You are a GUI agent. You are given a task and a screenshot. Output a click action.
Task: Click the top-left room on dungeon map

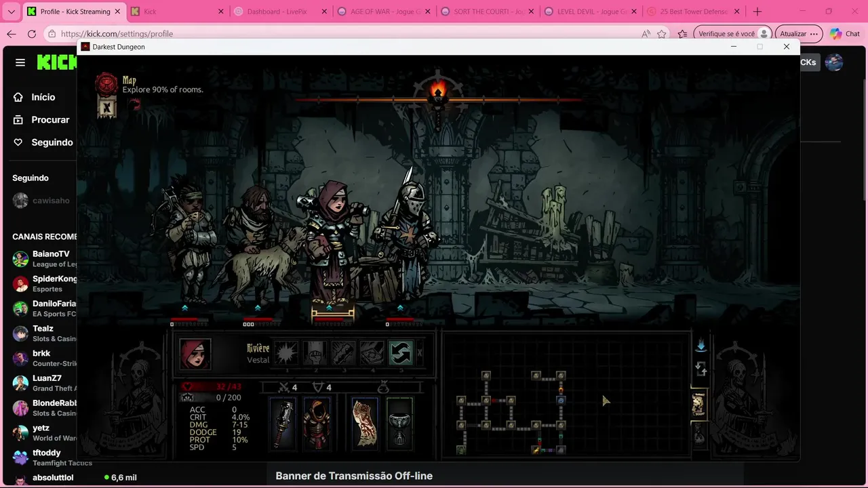click(486, 375)
